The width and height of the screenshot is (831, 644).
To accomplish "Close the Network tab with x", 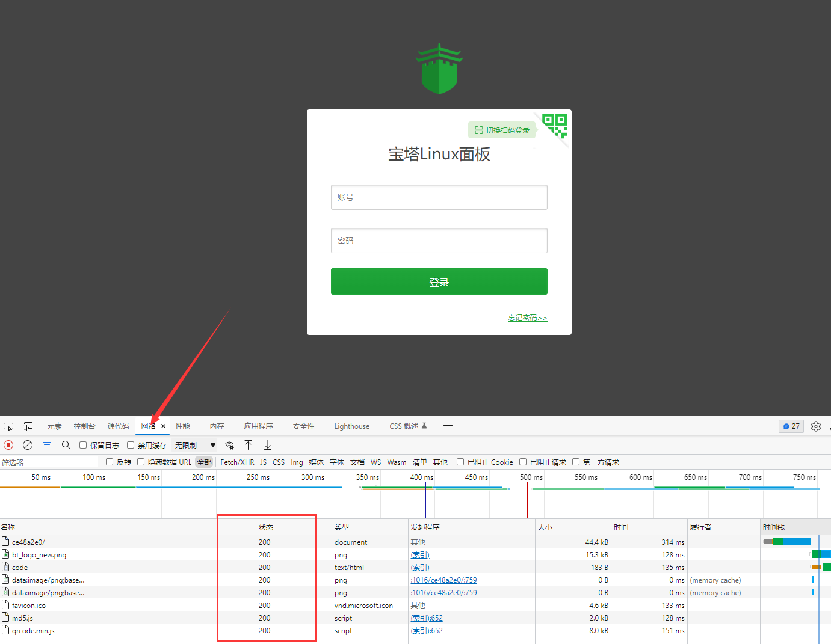I will pos(163,426).
